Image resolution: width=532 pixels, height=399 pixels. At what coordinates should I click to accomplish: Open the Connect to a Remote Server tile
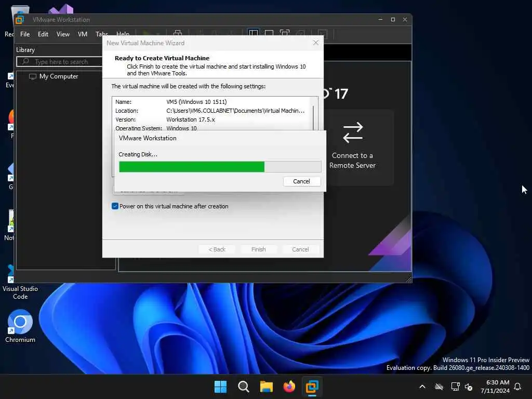[x=353, y=147]
